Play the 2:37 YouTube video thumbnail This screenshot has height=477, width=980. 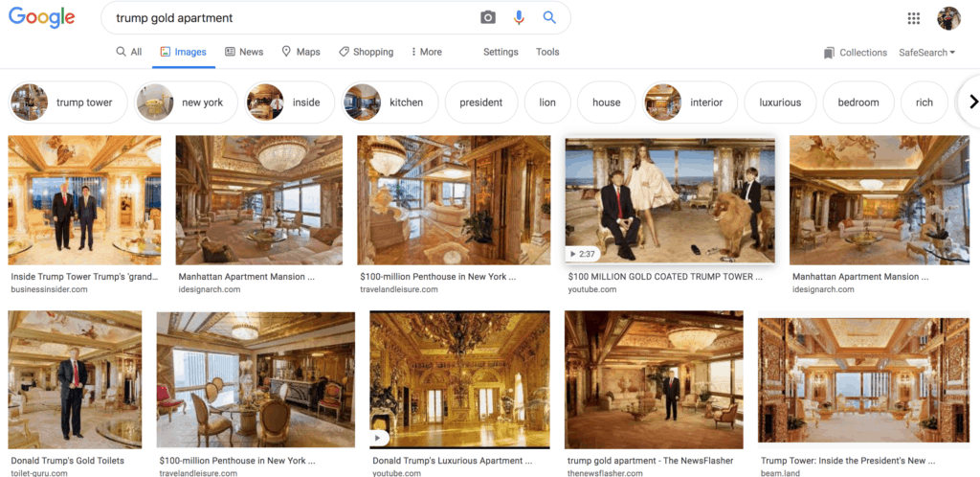coord(669,201)
